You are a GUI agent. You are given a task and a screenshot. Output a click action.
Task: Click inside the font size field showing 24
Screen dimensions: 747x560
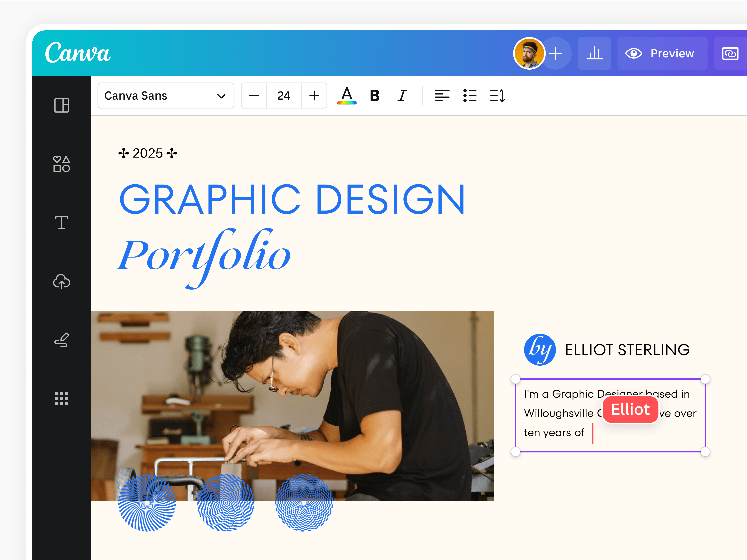point(283,96)
